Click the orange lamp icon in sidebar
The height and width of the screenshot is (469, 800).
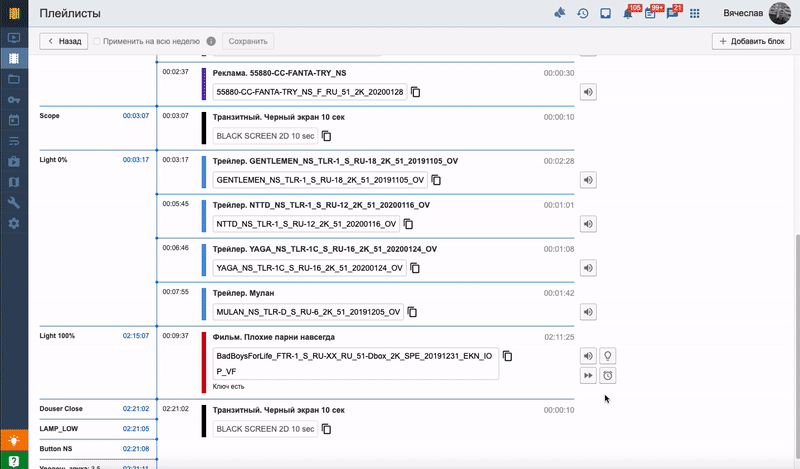(14, 440)
